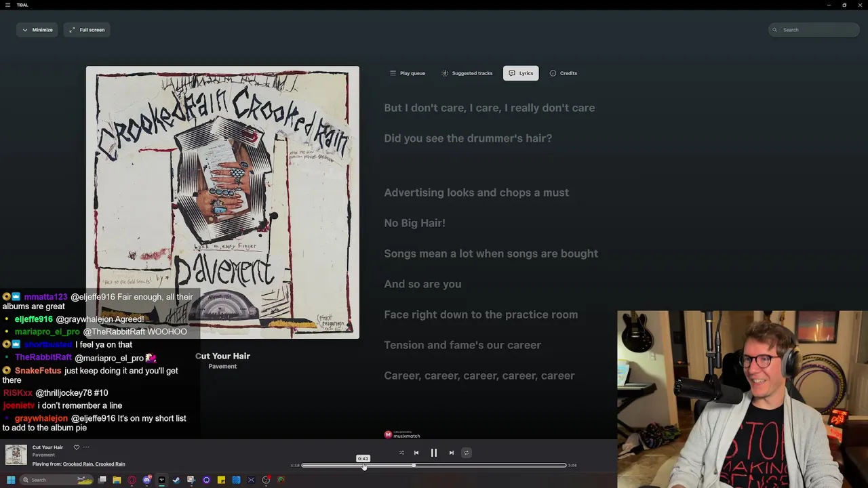868x488 pixels.
Task: Open Task View on the taskbar
Action: [x=102, y=480]
